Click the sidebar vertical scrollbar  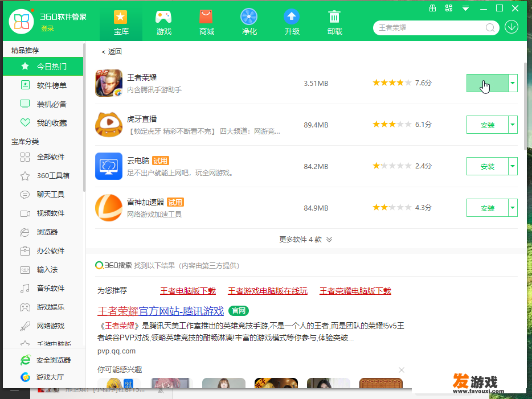[84, 117]
